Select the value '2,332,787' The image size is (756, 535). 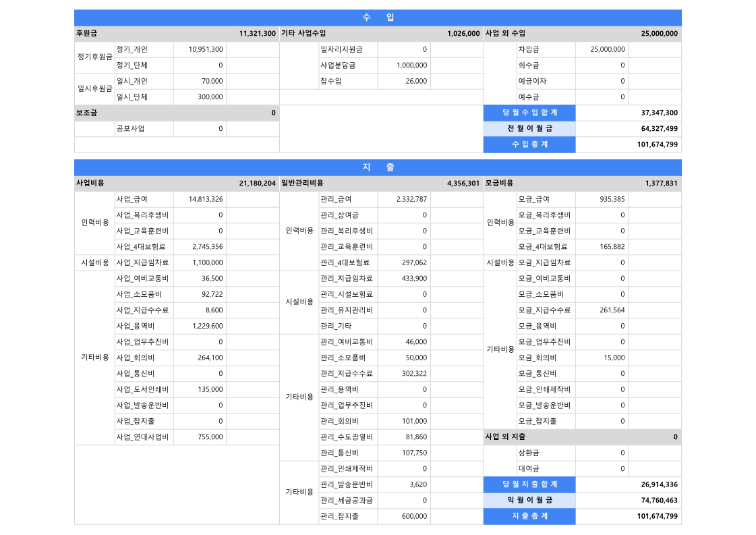tap(412, 199)
